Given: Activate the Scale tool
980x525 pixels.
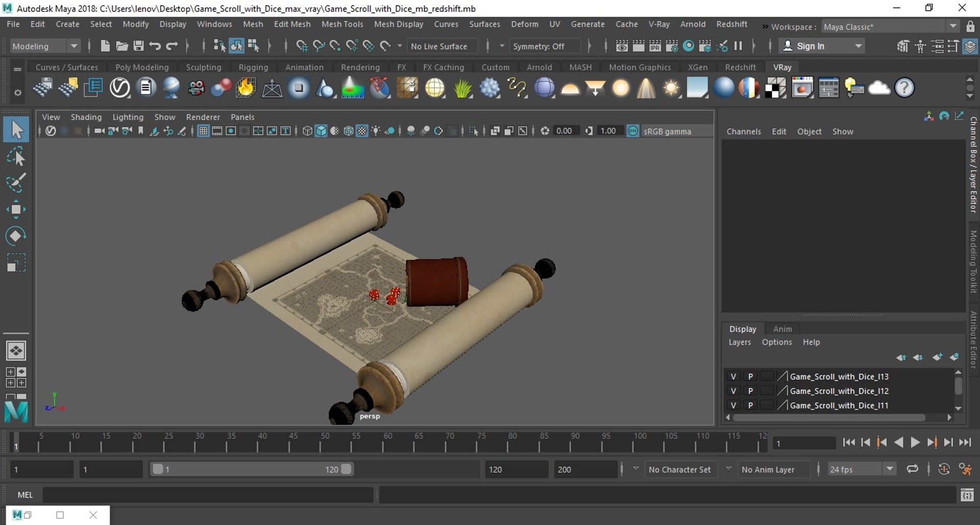Looking at the screenshot, I should 16,262.
